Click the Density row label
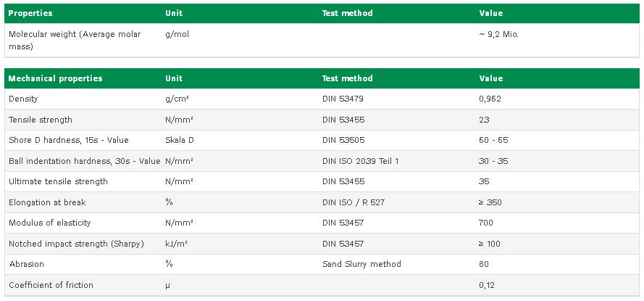 click(23, 99)
